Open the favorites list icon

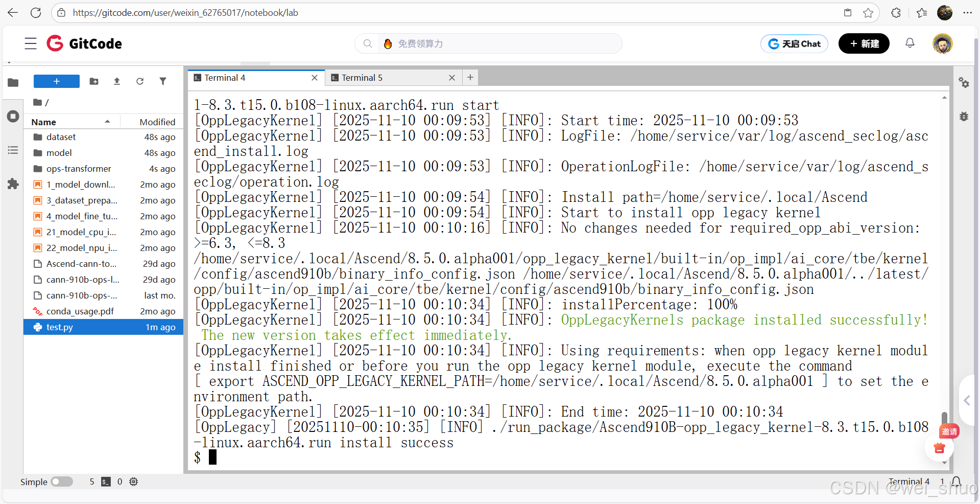point(922,13)
